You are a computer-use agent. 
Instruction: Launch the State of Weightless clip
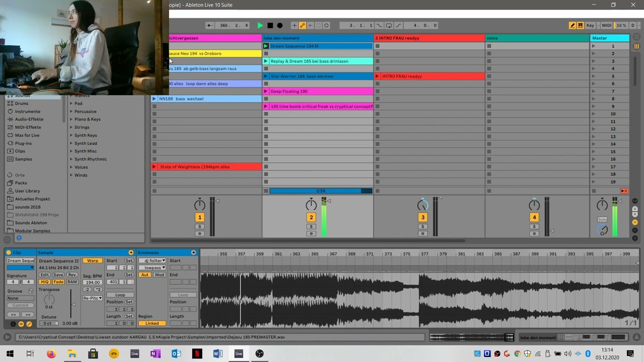tap(154, 166)
